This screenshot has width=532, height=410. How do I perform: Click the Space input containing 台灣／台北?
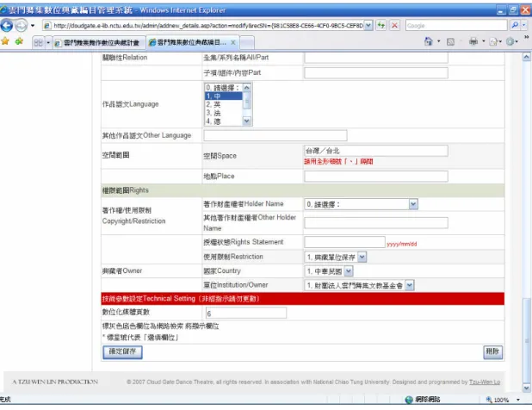tap(376, 151)
